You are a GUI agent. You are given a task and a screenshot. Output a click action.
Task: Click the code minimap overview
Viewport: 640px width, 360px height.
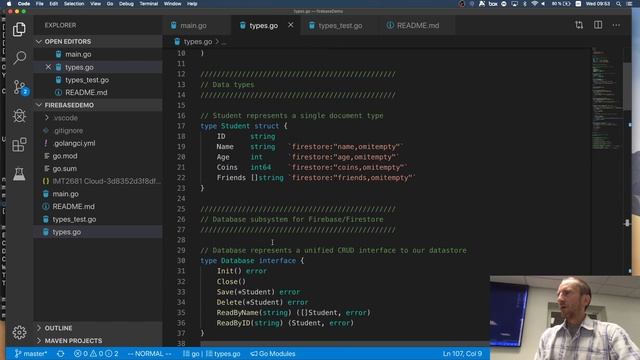(x=607, y=99)
